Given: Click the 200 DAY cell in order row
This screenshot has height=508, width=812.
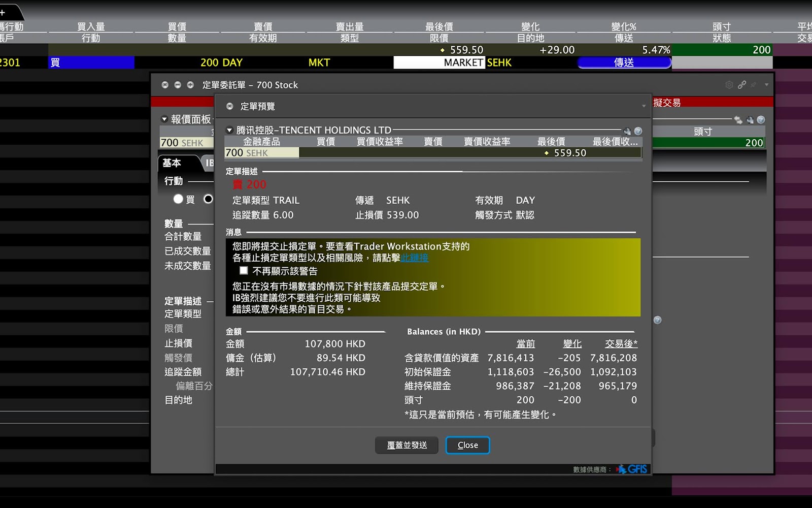Looking at the screenshot, I should point(221,62).
